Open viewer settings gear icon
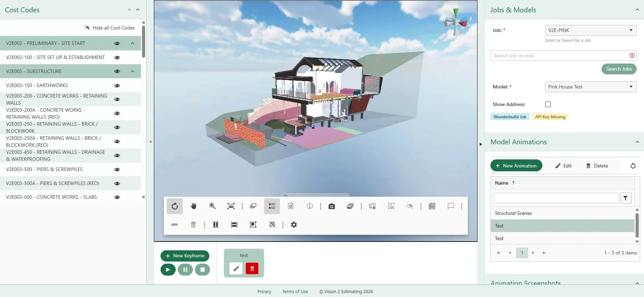The image size is (644, 297). coord(294,225)
